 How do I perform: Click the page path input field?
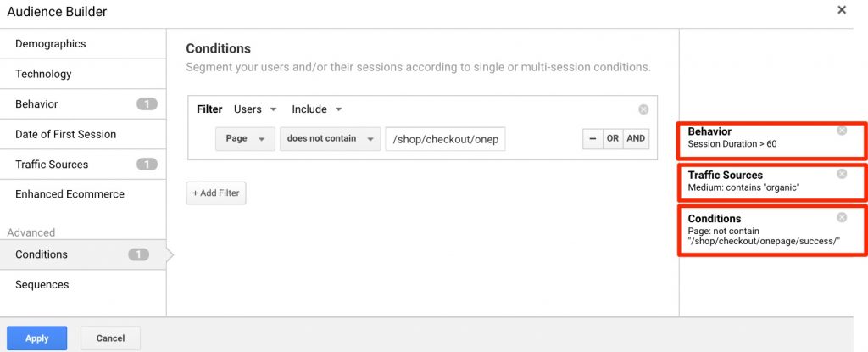pyautogui.click(x=446, y=139)
